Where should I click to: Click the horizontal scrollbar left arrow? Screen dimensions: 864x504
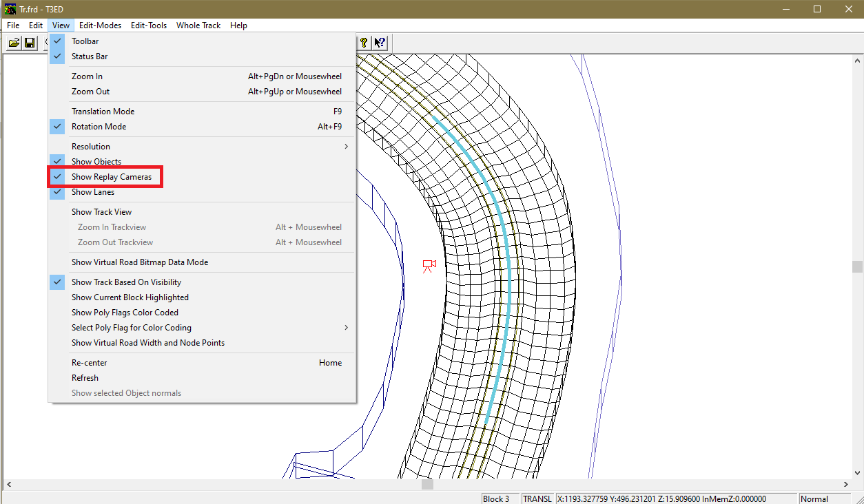[8, 485]
